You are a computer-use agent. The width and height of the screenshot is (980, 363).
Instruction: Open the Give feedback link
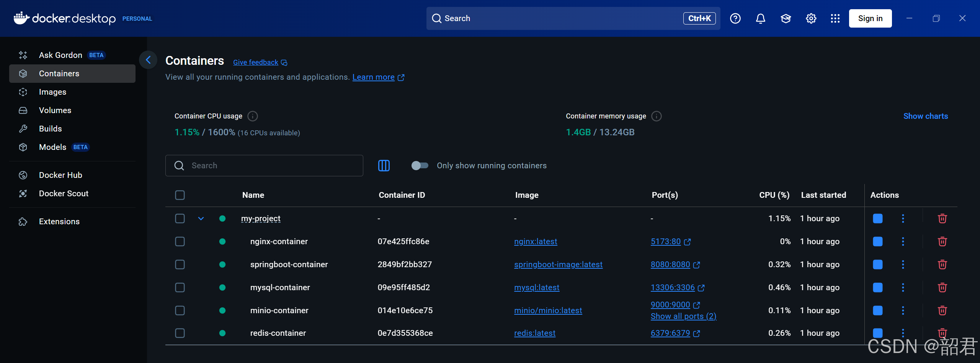click(256, 62)
